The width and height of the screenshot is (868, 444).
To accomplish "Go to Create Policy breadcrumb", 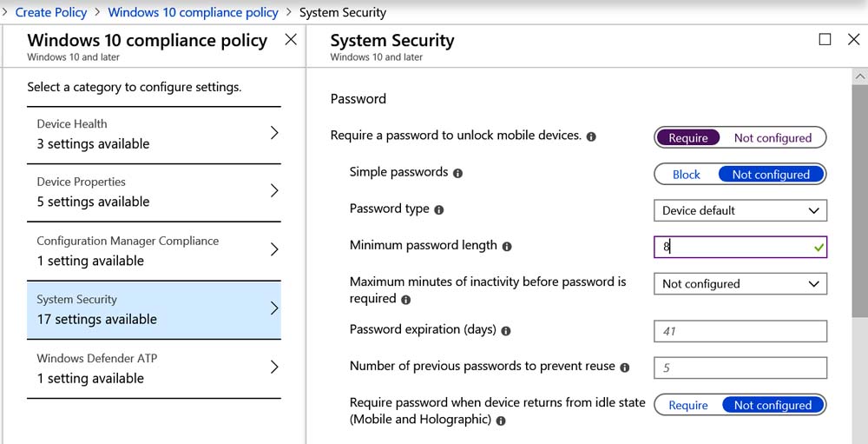I will click(x=51, y=12).
